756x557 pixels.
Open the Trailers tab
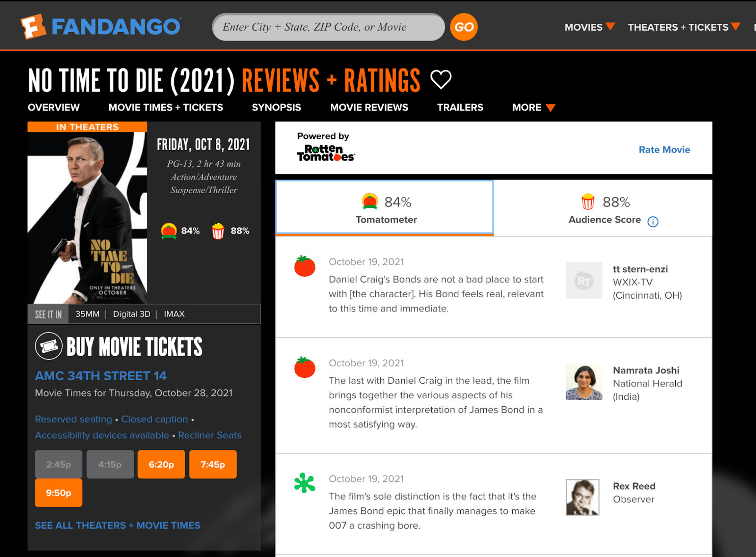[460, 107]
